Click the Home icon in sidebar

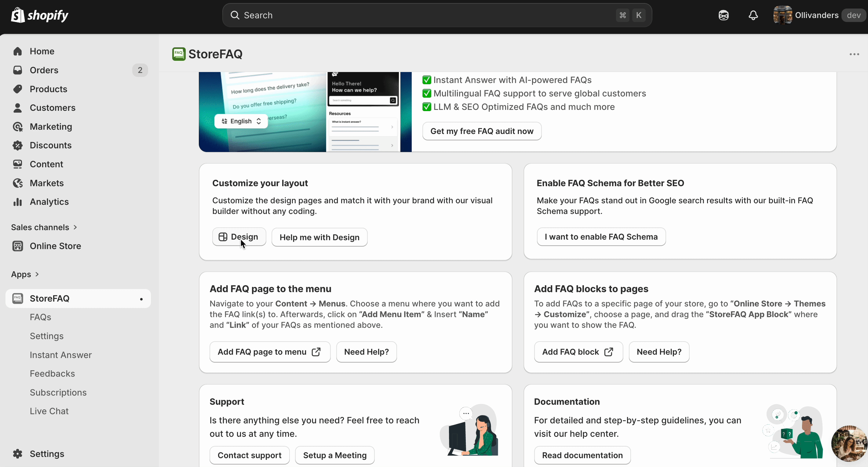click(x=17, y=51)
